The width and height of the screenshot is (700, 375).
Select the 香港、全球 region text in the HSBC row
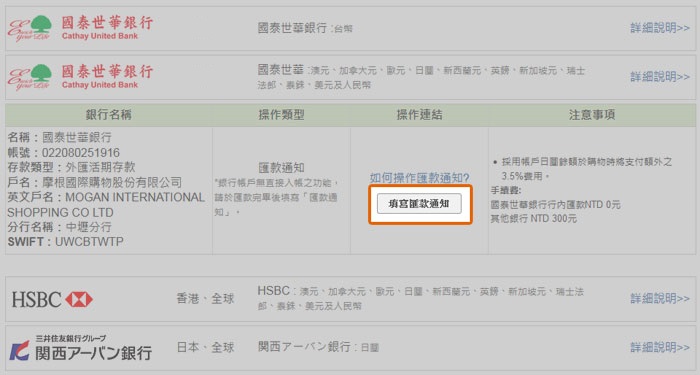coord(205,299)
